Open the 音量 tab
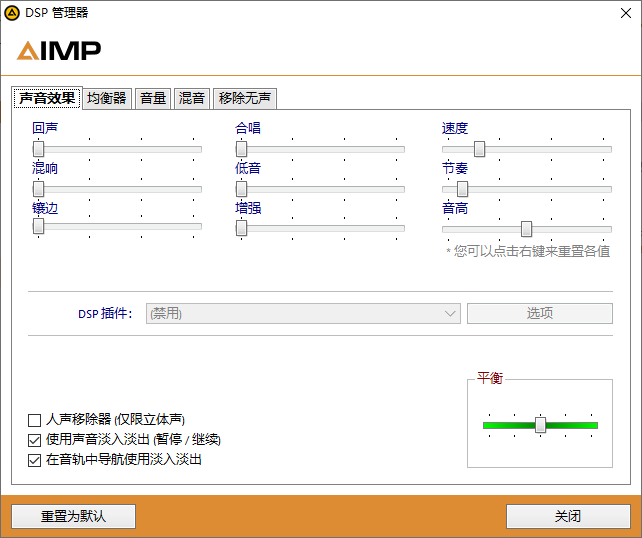This screenshot has width=642, height=538. [x=153, y=98]
